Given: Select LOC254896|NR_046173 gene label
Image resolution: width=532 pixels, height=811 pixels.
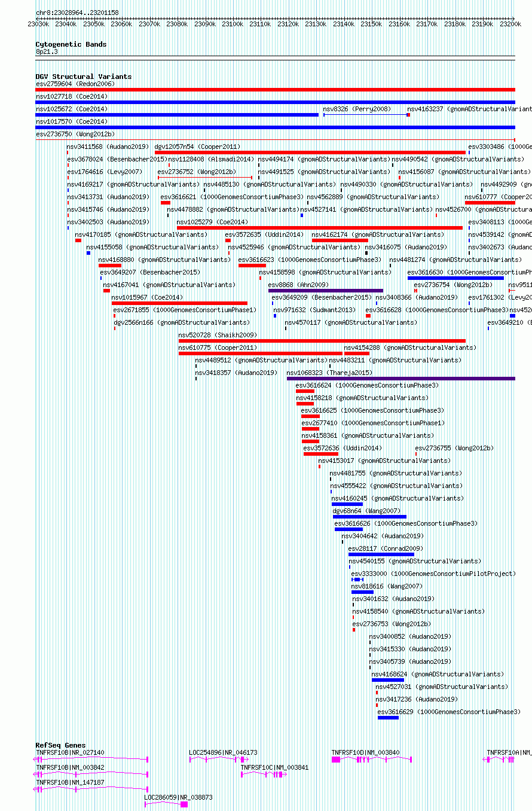Looking at the screenshot, I should [224, 752].
